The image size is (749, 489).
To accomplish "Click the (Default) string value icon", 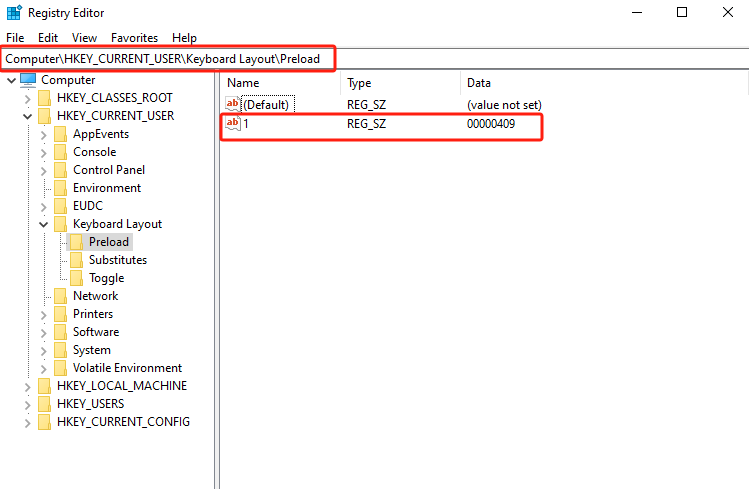I will [233, 104].
